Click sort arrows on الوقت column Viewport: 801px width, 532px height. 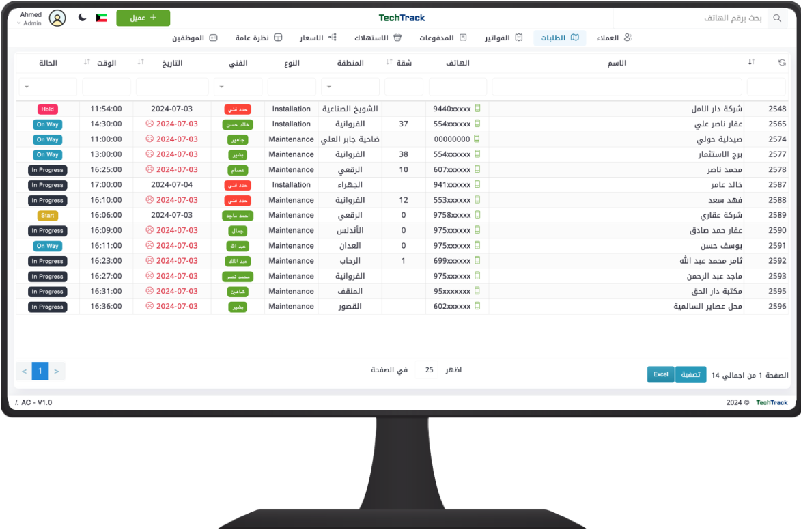pyautogui.click(x=87, y=63)
